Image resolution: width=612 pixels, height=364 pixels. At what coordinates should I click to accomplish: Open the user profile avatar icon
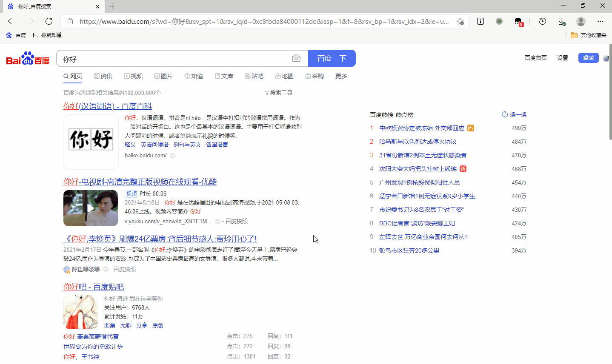click(581, 21)
